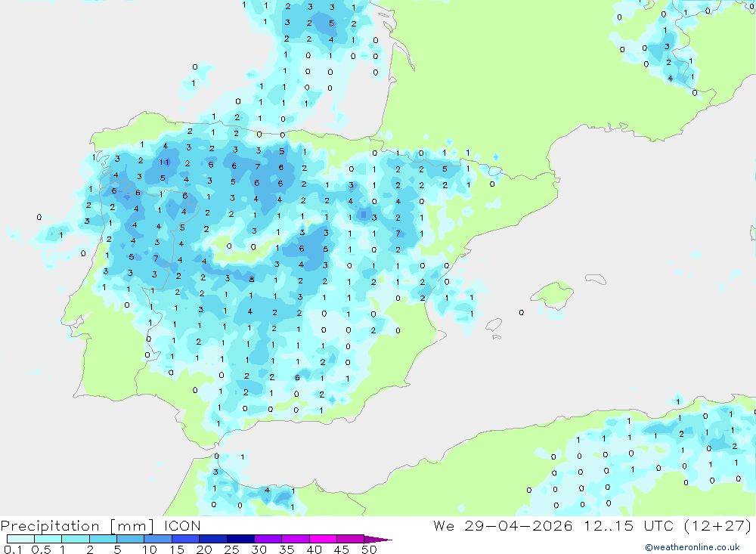This screenshot has width=756, height=554.
Task: Click the 10–15 mm legend color segment
Action: coord(158,539)
